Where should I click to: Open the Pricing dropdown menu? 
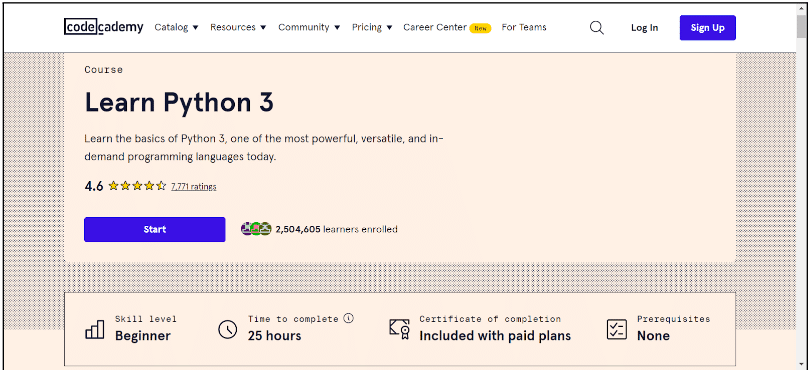coord(372,27)
